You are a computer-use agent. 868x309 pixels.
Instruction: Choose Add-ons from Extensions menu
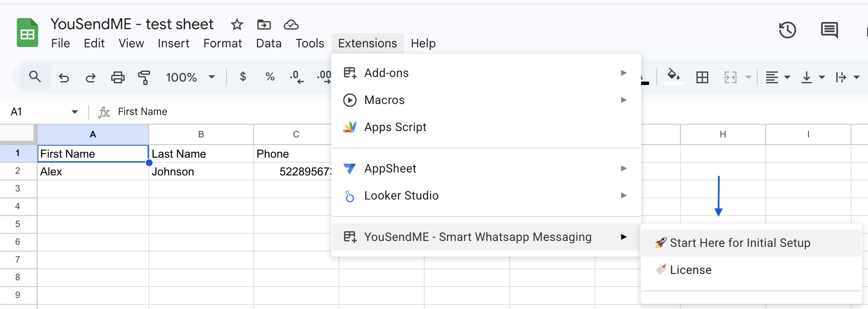coord(486,73)
